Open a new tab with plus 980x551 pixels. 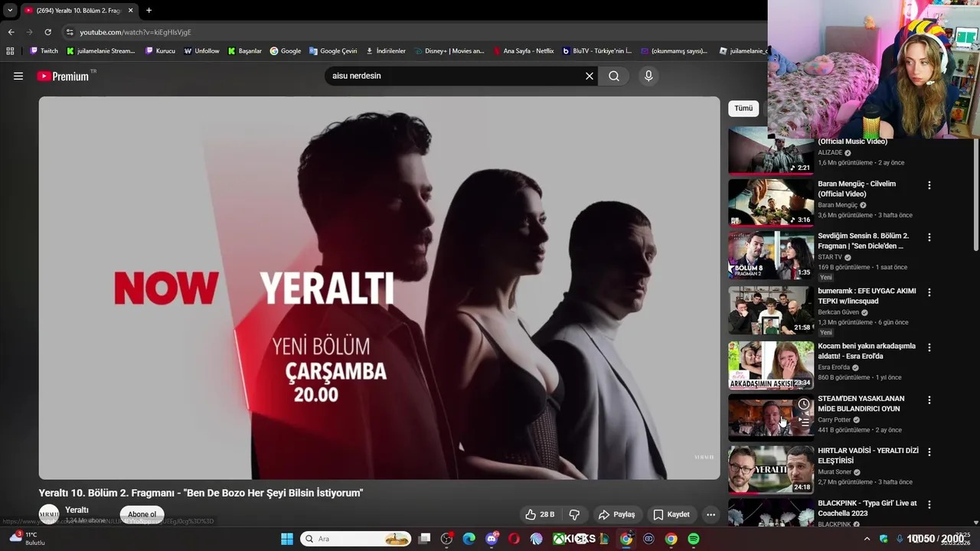coord(149,10)
